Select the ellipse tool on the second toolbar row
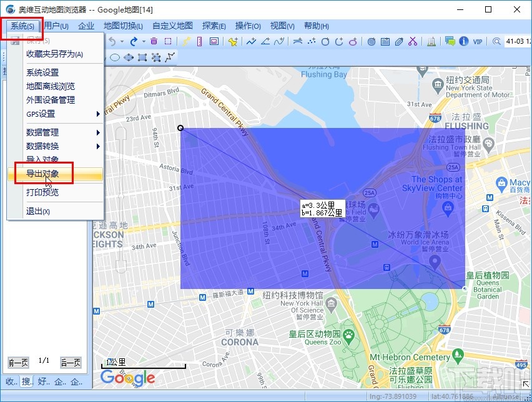532x402 pixels. pyautogui.click(x=114, y=57)
